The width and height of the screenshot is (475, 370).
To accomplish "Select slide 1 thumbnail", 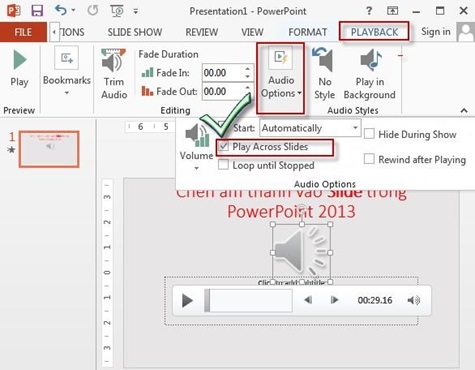I will click(x=49, y=149).
